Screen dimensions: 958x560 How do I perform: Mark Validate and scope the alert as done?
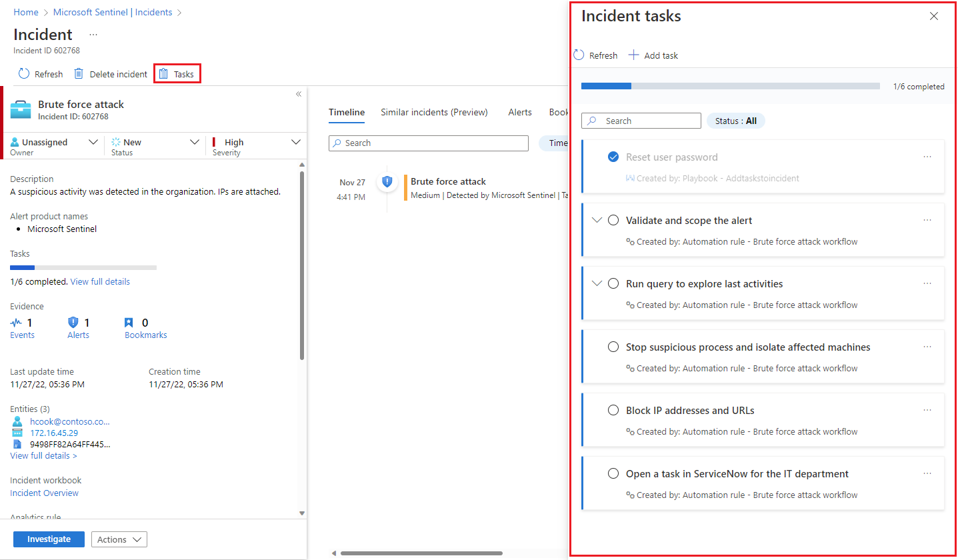(613, 219)
